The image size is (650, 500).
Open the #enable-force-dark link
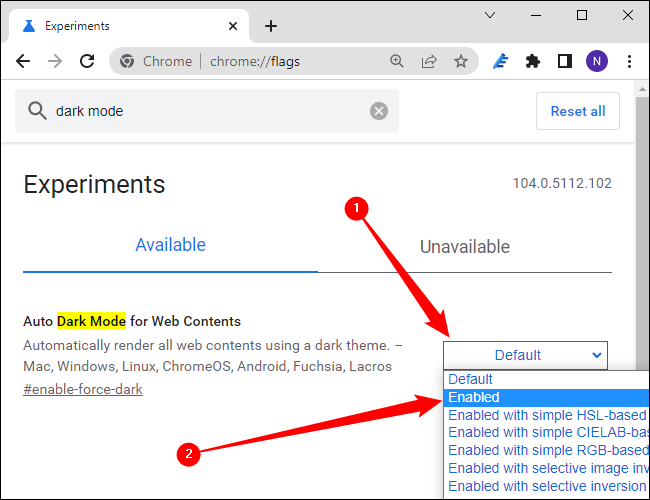point(83,388)
